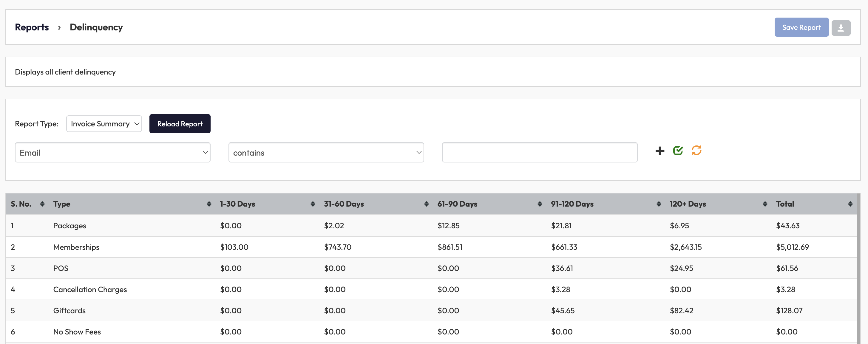Click the green apply filter checkmark icon
The image size is (868, 344).
(x=678, y=151)
